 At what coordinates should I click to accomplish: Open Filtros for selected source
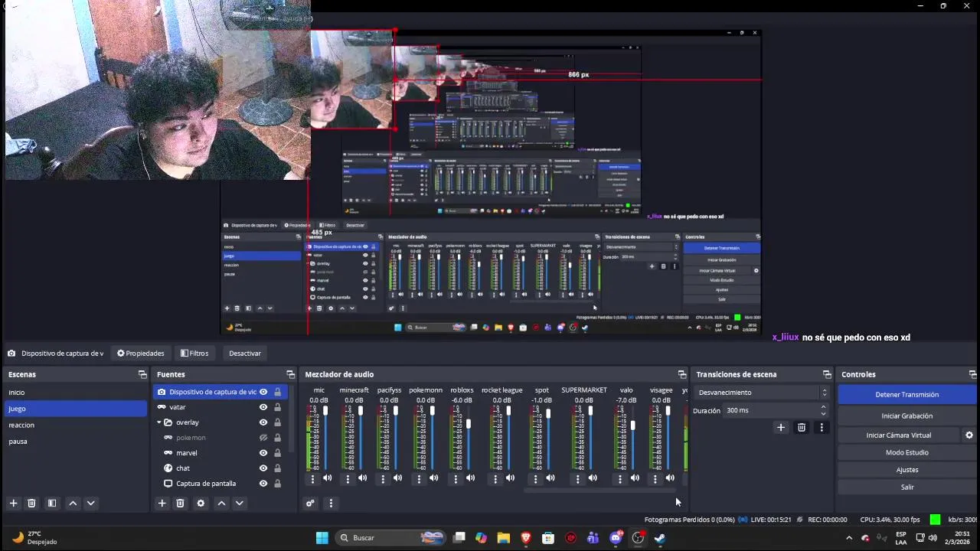point(194,354)
